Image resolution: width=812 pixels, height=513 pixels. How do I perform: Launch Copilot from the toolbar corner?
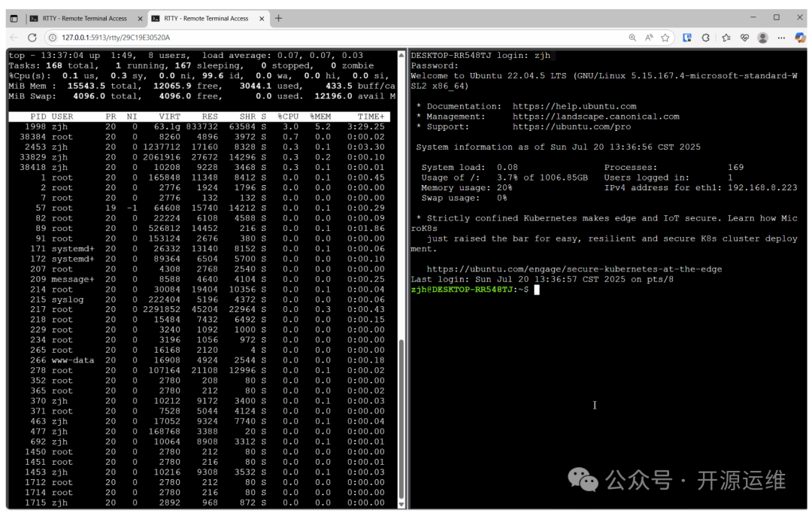tap(799, 38)
